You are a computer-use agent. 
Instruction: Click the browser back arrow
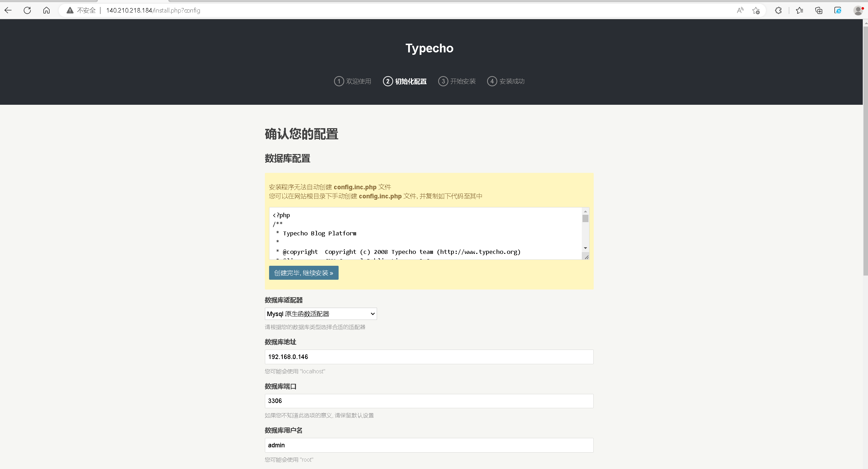pyautogui.click(x=8, y=10)
